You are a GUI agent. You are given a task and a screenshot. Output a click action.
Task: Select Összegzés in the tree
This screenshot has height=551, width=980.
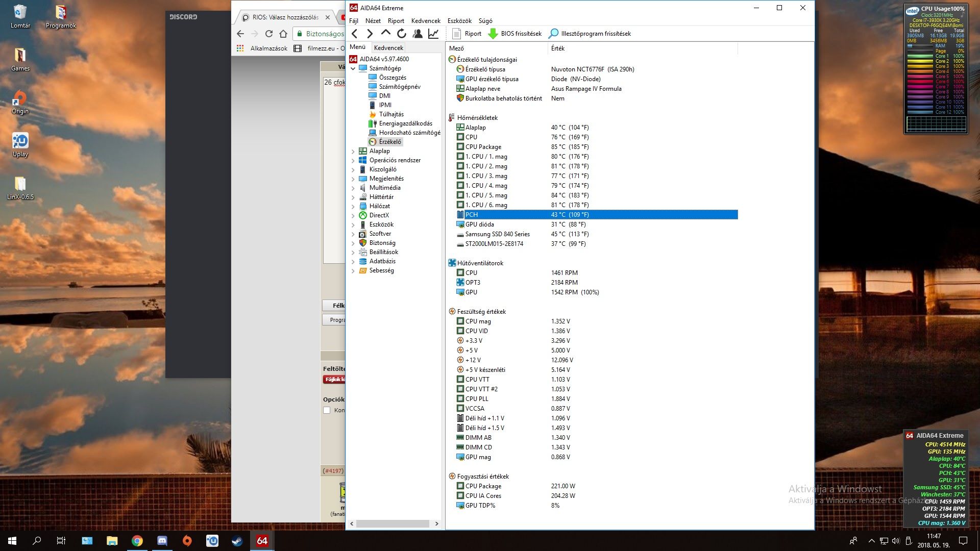[x=393, y=78]
